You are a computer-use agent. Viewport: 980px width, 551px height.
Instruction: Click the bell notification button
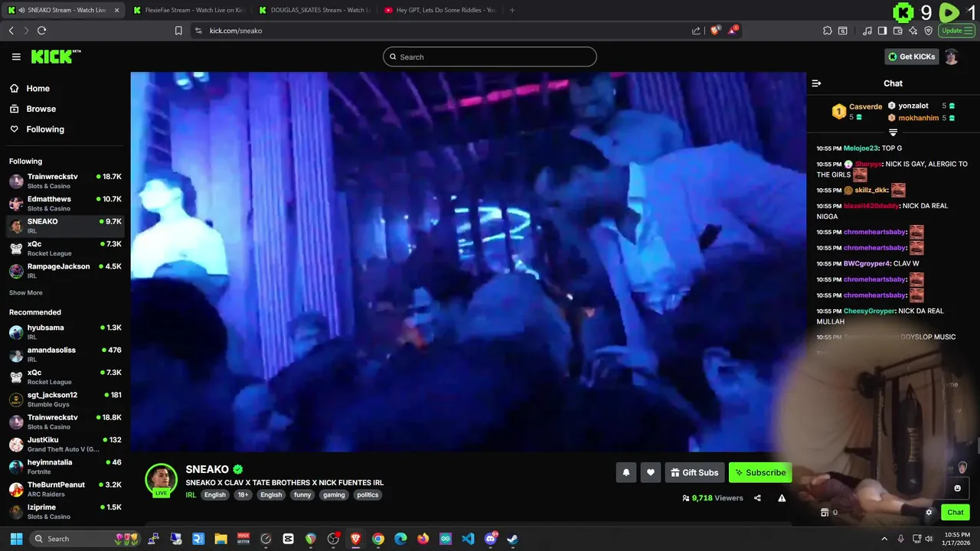point(626,473)
